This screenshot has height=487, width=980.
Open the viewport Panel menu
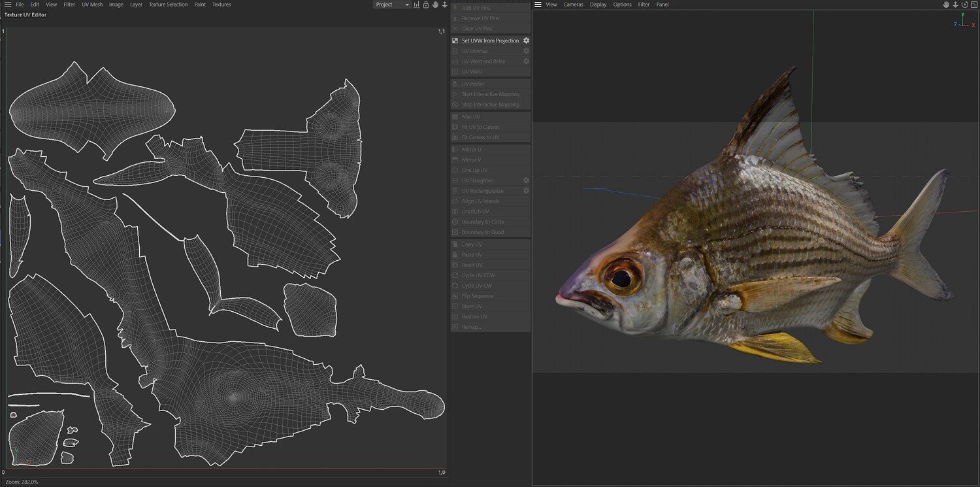(x=662, y=5)
